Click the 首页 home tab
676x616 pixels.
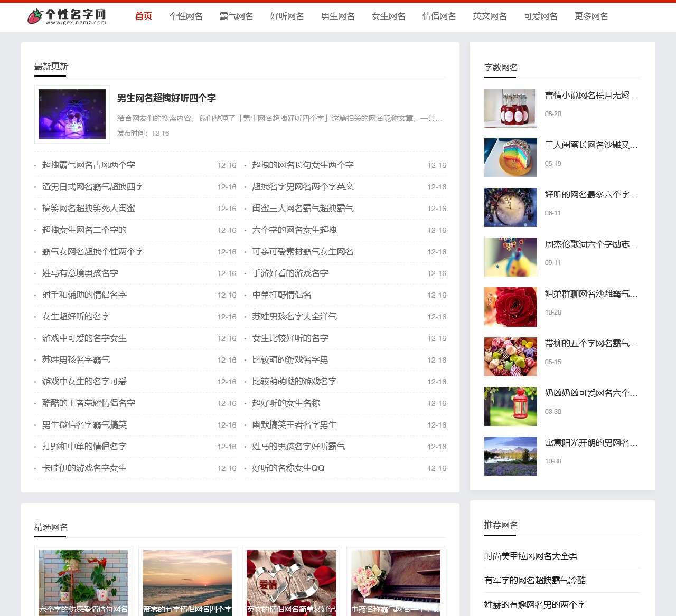pyautogui.click(x=143, y=16)
